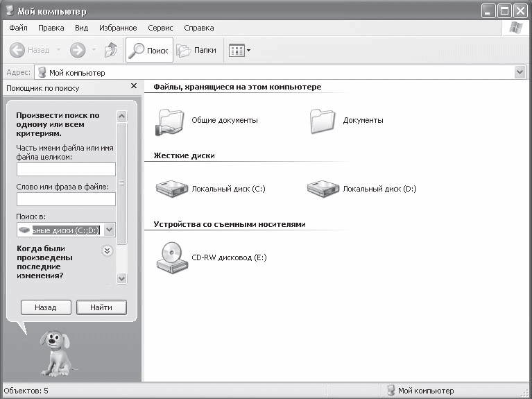Click search panel scrollbar up arrow
This screenshot has height=399, width=532.
tap(122, 116)
